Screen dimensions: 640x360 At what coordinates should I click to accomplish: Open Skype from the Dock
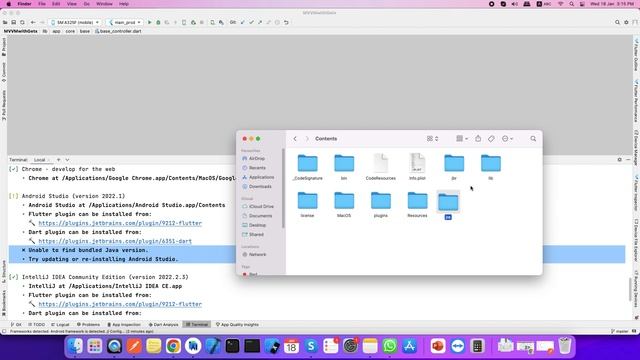point(311,346)
